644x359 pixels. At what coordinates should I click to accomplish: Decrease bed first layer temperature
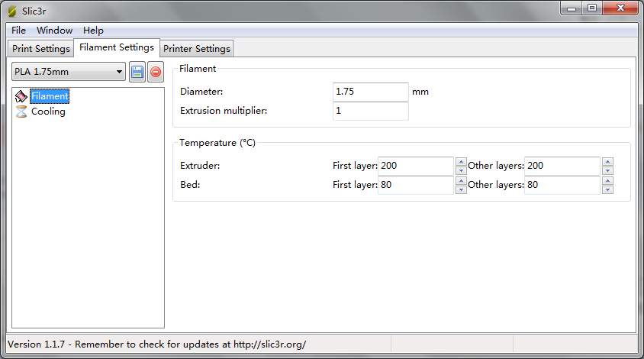click(461, 189)
